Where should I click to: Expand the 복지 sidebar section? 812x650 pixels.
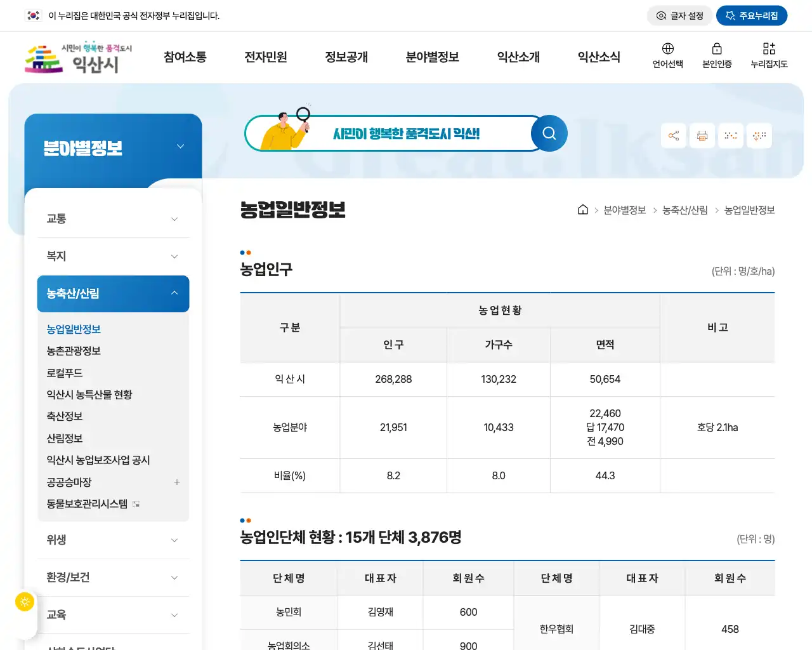[113, 256]
